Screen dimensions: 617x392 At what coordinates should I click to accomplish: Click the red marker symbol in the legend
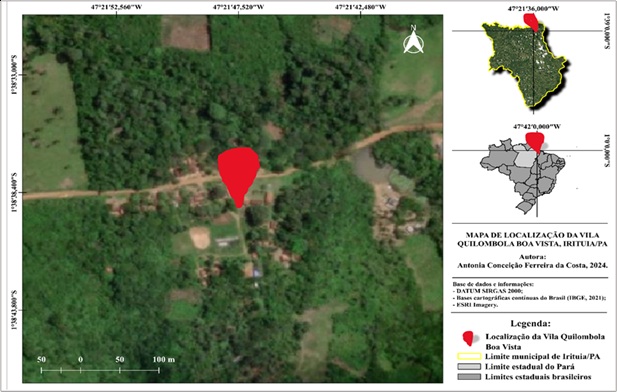(x=468, y=338)
